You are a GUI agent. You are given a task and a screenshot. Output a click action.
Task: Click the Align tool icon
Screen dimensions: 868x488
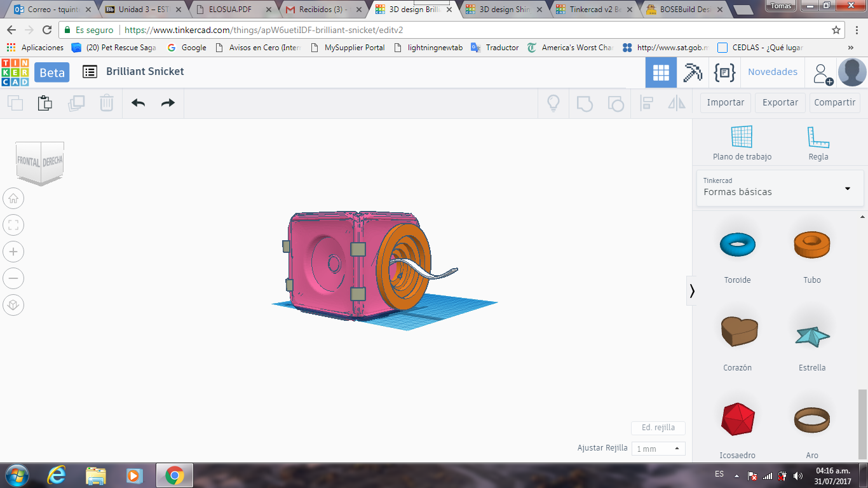tap(647, 103)
